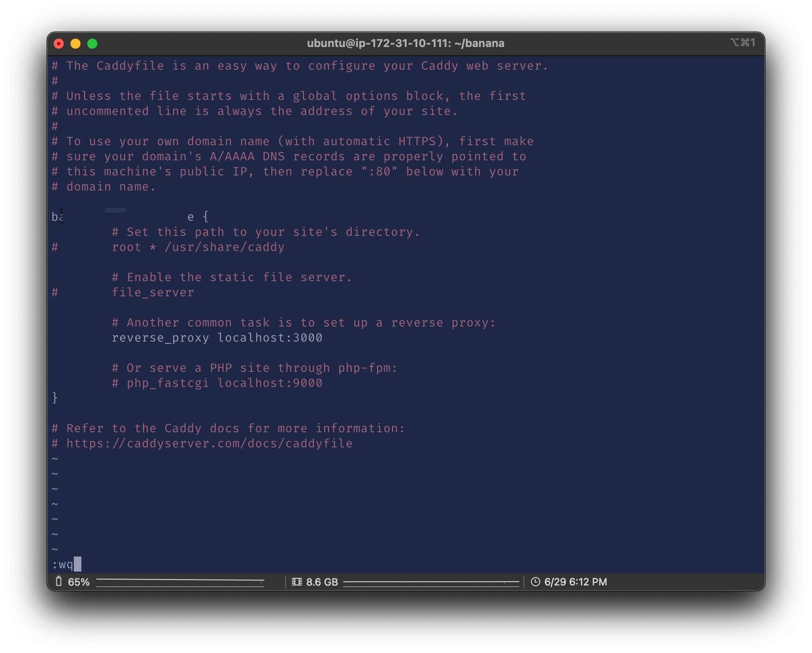Click the :wq command line prompt

63,564
